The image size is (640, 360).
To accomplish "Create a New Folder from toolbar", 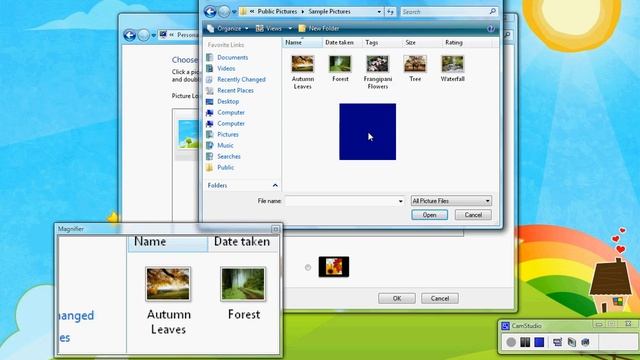I will click(319, 29).
